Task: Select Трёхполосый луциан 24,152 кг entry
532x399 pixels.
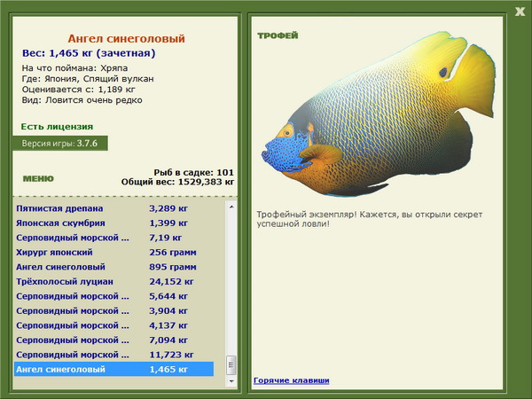Action: click(114, 281)
